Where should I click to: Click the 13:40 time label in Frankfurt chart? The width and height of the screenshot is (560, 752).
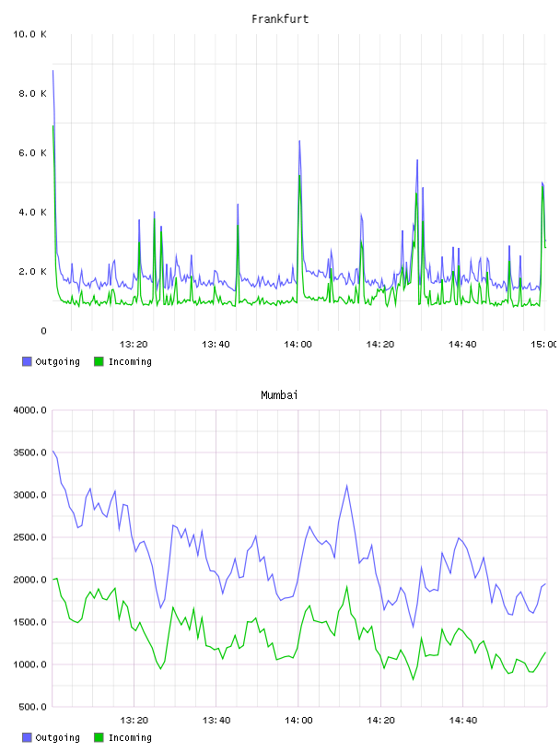tap(216, 345)
